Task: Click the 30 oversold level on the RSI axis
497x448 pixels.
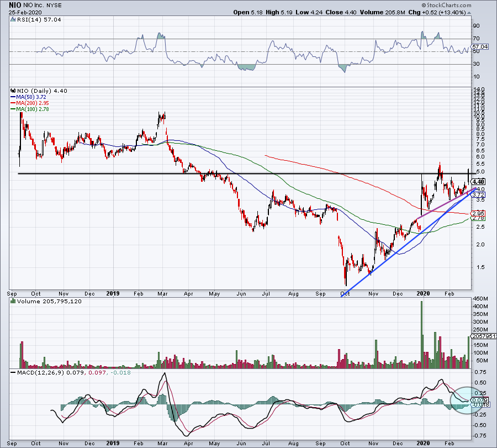Action: 477,64
